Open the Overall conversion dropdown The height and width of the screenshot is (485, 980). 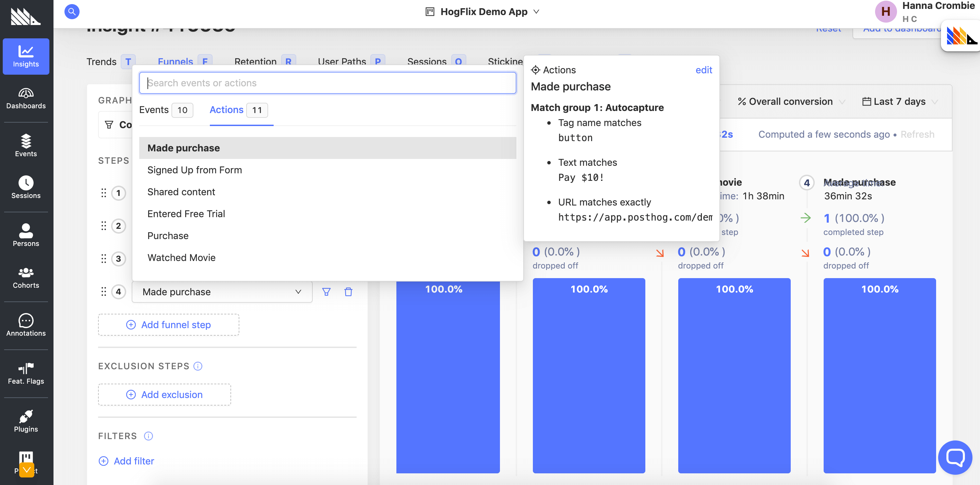pos(790,101)
